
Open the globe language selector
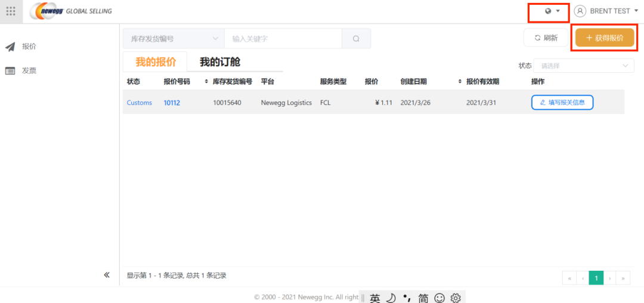(552, 11)
